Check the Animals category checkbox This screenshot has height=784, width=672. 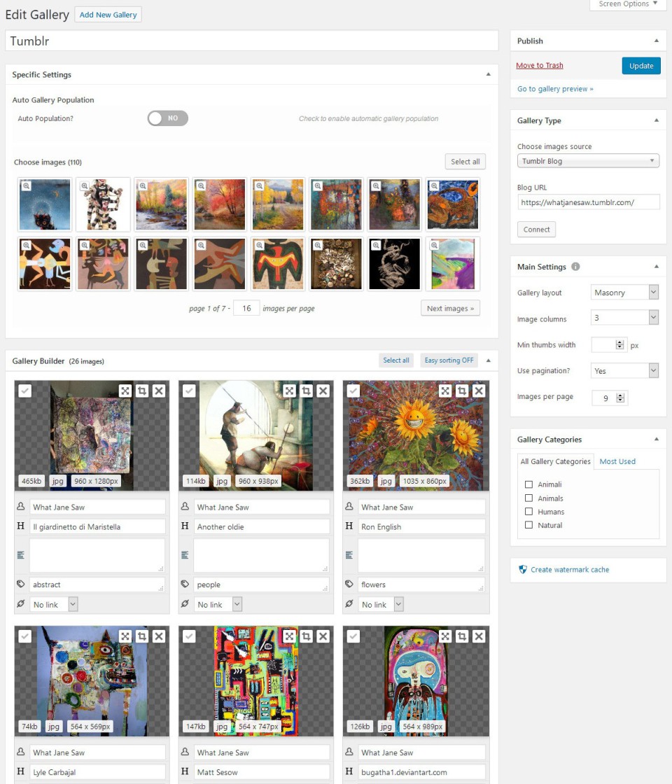click(x=529, y=498)
